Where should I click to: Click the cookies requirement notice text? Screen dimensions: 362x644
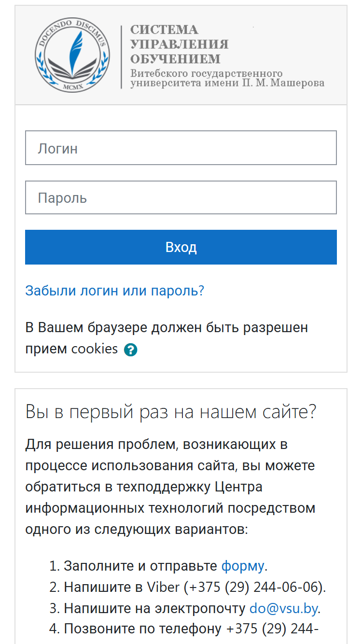167,338
